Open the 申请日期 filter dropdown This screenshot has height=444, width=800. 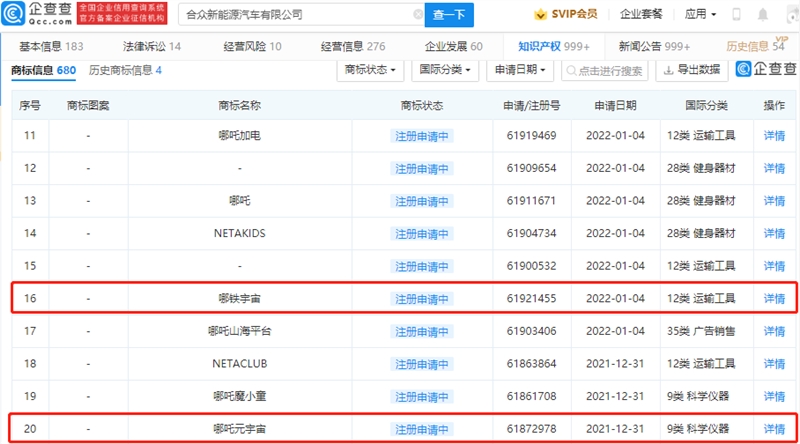520,70
